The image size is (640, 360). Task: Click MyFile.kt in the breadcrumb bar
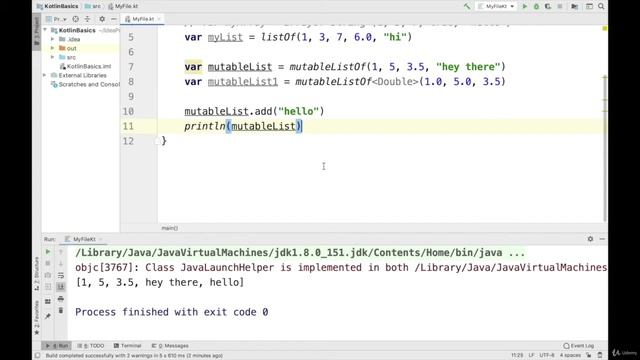click(x=123, y=6)
